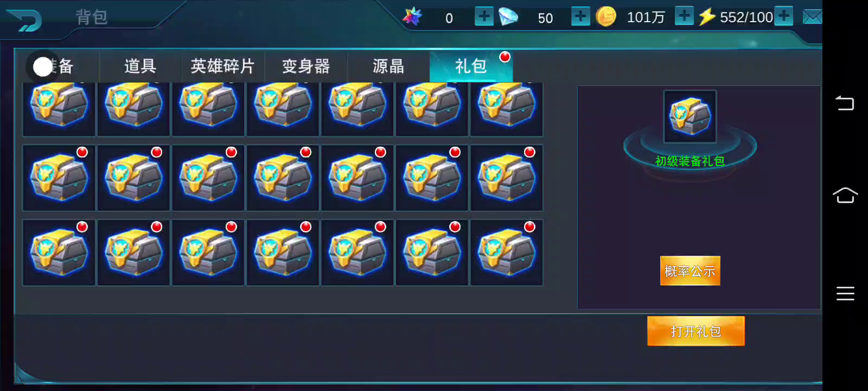
Task: Open the mail envelope icon
Action: [812, 17]
